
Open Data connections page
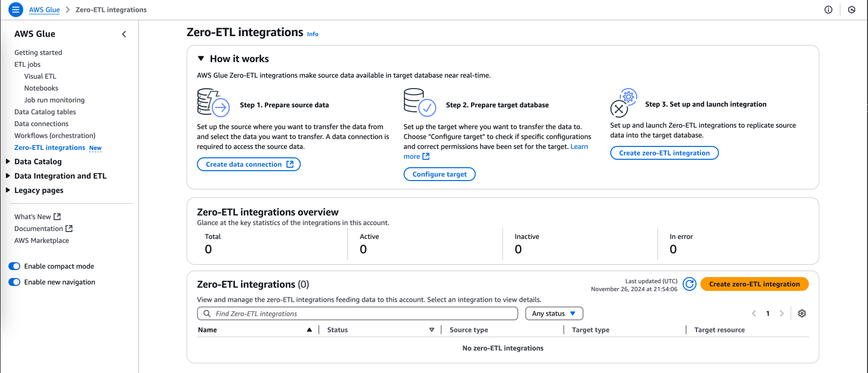tap(42, 124)
